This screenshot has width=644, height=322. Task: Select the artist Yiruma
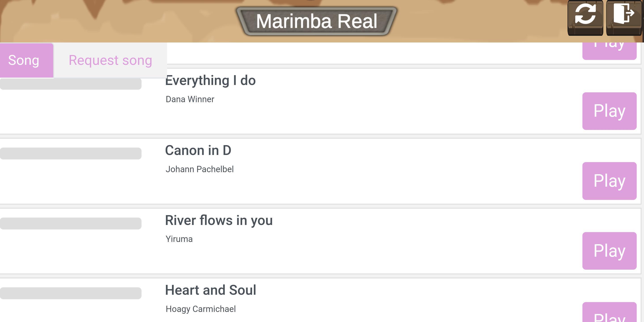click(179, 239)
